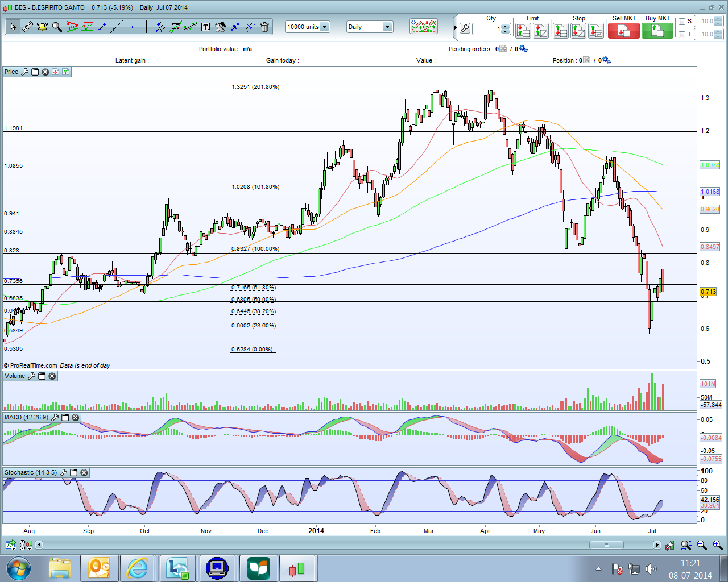Open the indicators chart icon in toolbar
The height and width of the screenshot is (582, 728).
pyautogui.click(x=424, y=27)
